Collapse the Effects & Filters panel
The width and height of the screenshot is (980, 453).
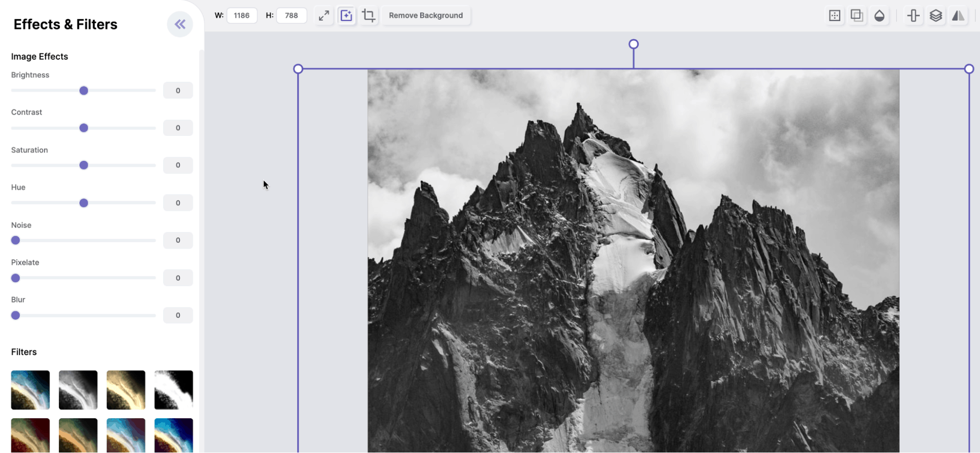180,24
